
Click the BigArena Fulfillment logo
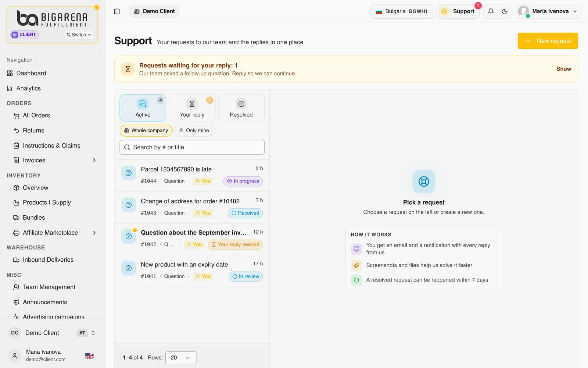[x=52, y=18]
